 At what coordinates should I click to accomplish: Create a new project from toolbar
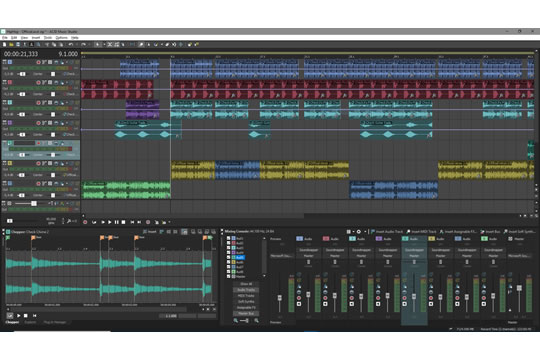point(4,44)
